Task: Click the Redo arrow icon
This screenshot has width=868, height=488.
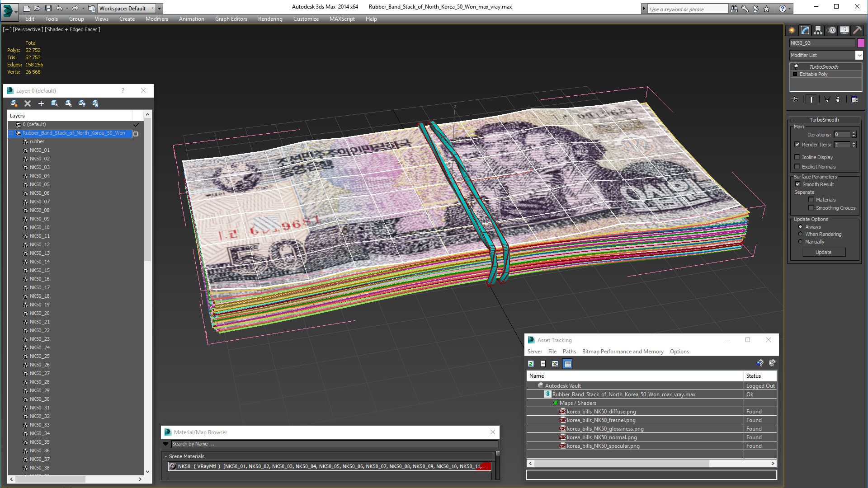Action: coord(75,8)
